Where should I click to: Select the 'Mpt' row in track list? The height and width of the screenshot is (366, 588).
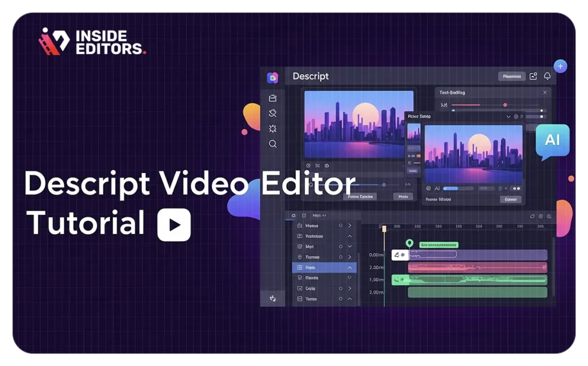pyautogui.click(x=324, y=246)
